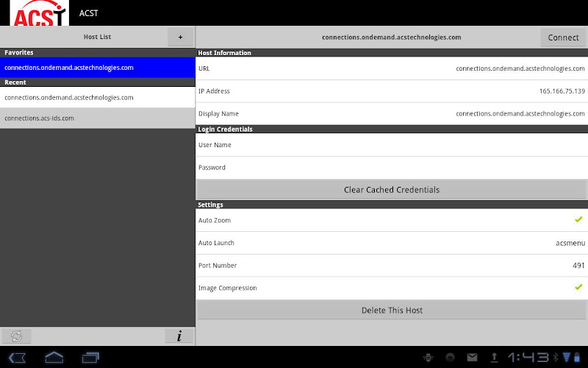Tap the Host List header
The height and width of the screenshot is (368, 588).
pos(97,37)
